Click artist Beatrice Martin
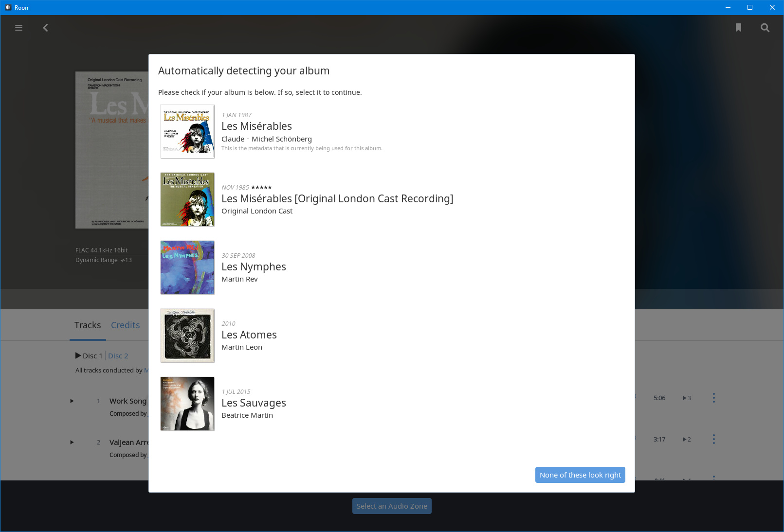This screenshot has height=532, width=784. [x=247, y=415]
